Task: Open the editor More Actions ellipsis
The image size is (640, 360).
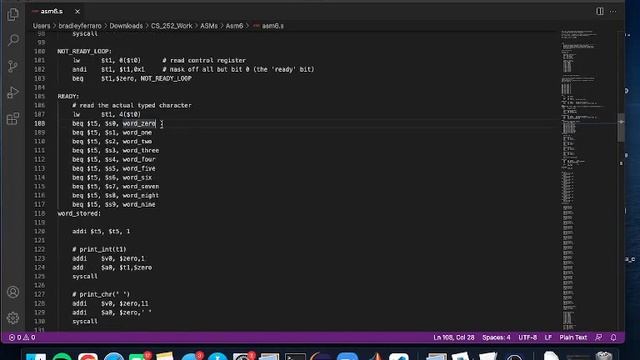Action: point(613,11)
